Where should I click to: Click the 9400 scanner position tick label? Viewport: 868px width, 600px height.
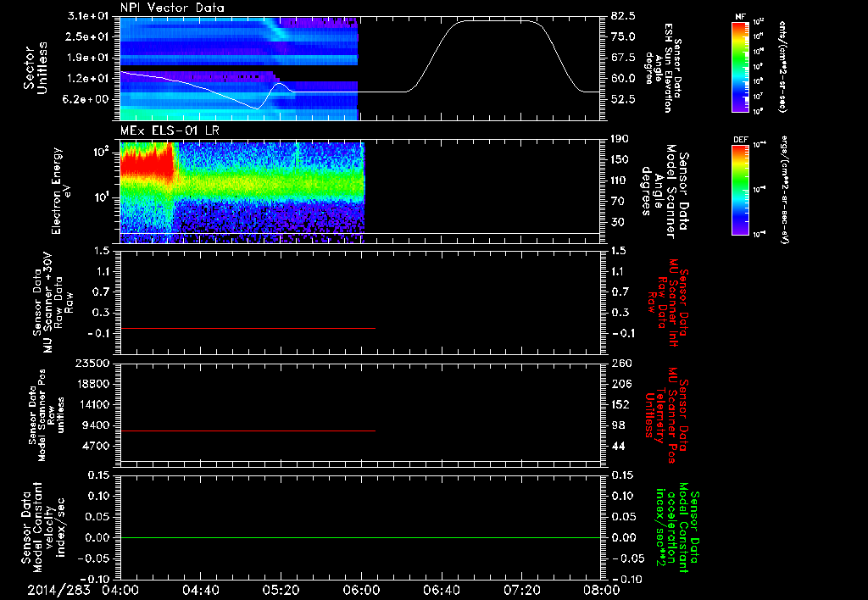pyautogui.click(x=95, y=425)
